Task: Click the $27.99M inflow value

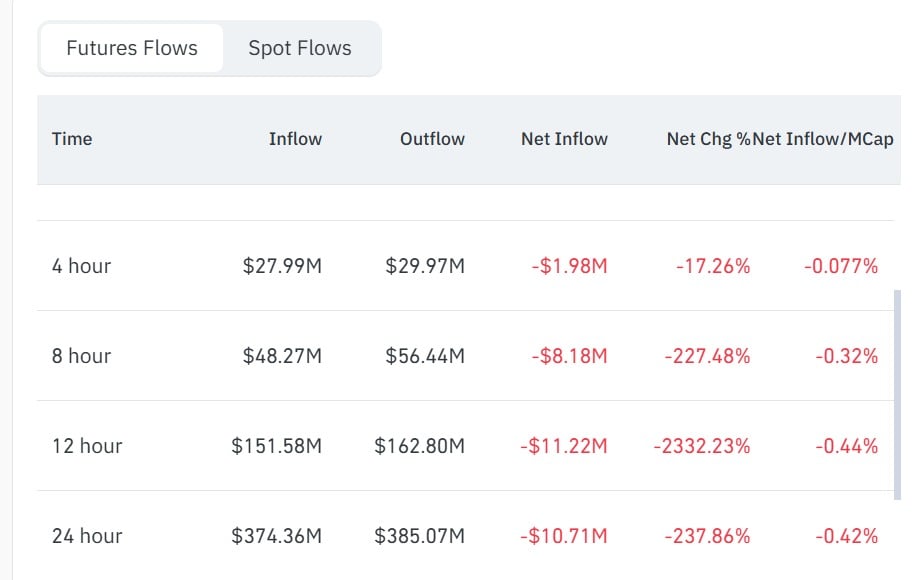Action: coord(283,266)
